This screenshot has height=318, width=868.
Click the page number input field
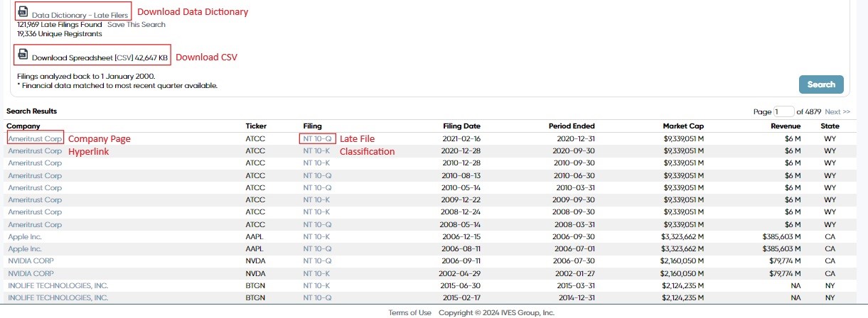pyautogui.click(x=784, y=111)
